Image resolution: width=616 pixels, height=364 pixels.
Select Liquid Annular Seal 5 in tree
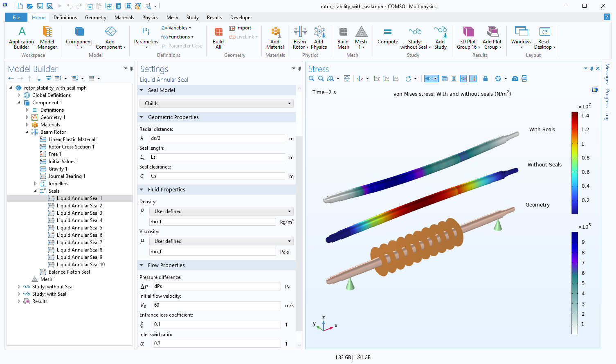tap(79, 228)
